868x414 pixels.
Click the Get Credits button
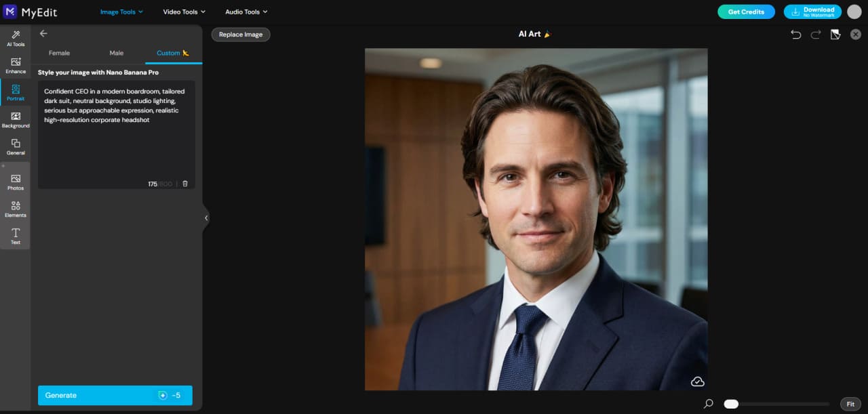(x=746, y=12)
